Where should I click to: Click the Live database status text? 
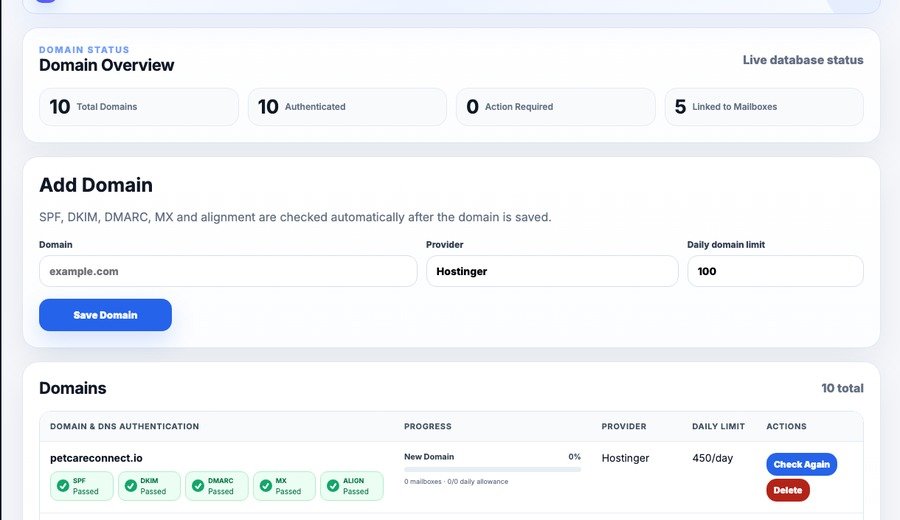click(x=803, y=60)
